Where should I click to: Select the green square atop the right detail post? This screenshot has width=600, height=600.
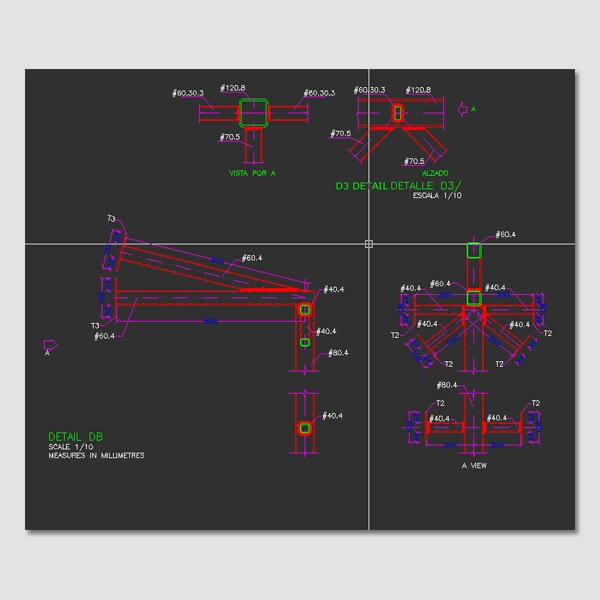[474, 249]
